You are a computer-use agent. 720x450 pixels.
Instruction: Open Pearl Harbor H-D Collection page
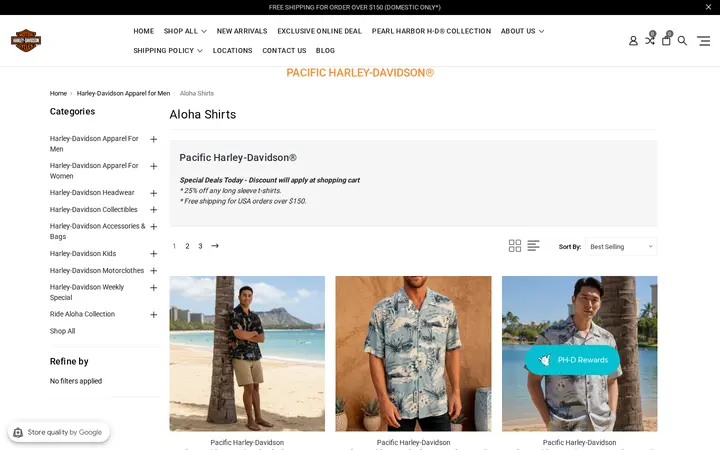pyautogui.click(x=431, y=31)
